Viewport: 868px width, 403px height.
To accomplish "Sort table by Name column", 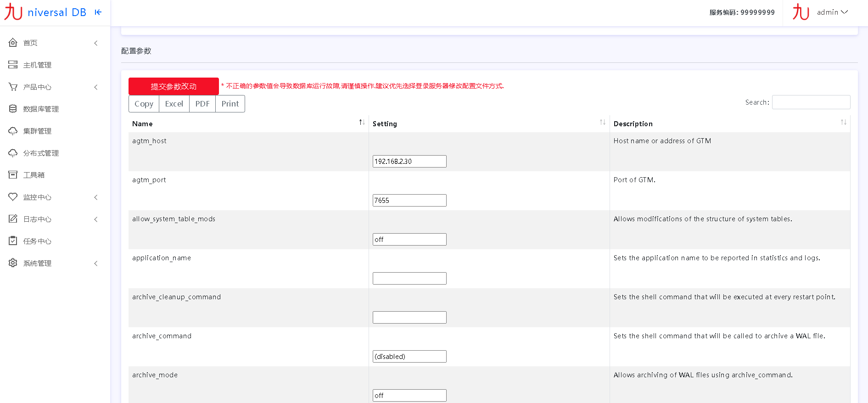I will (x=362, y=123).
